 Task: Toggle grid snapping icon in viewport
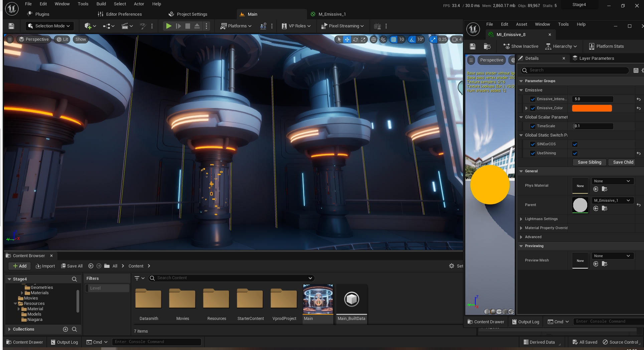coord(393,39)
